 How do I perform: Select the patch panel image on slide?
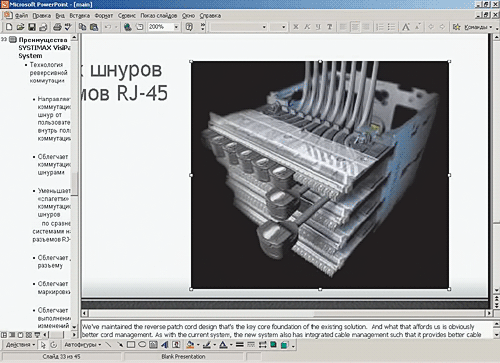tap(320, 175)
